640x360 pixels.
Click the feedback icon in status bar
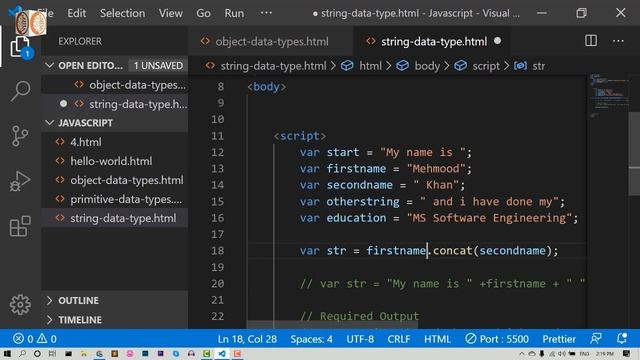point(596,339)
